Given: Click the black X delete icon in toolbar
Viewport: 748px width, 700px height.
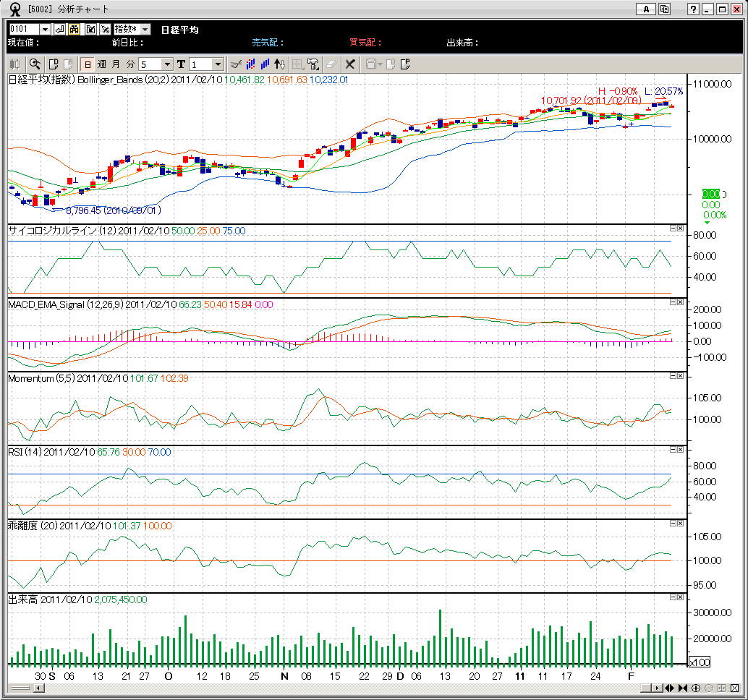Looking at the screenshot, I should tap(350, 64).
